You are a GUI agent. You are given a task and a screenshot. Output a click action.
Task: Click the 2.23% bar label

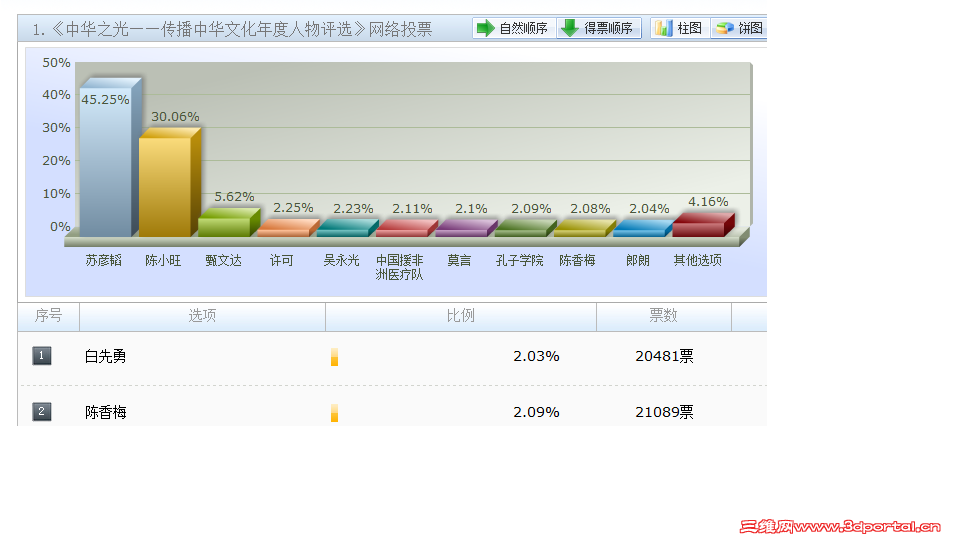click(x=353, y=209)
